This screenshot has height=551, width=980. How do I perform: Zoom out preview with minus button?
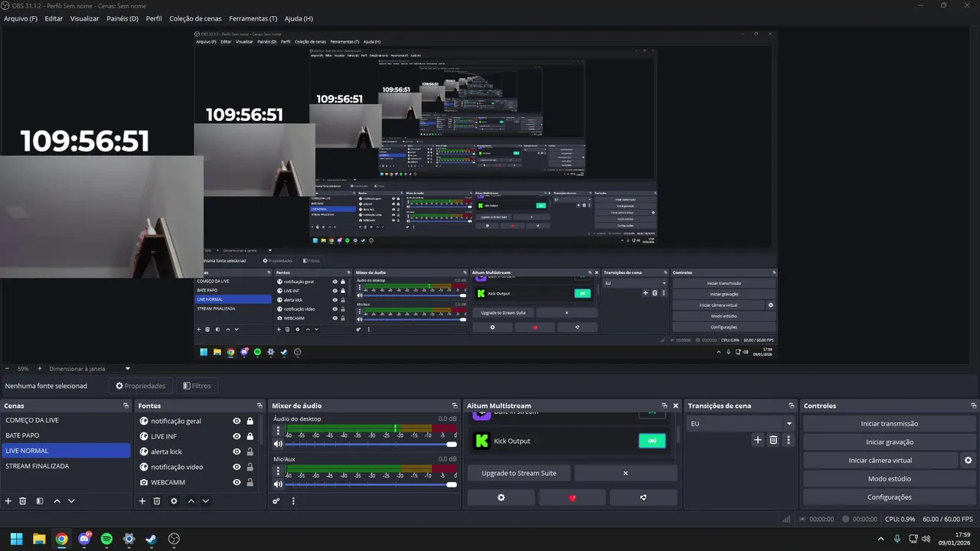point(7,369)
